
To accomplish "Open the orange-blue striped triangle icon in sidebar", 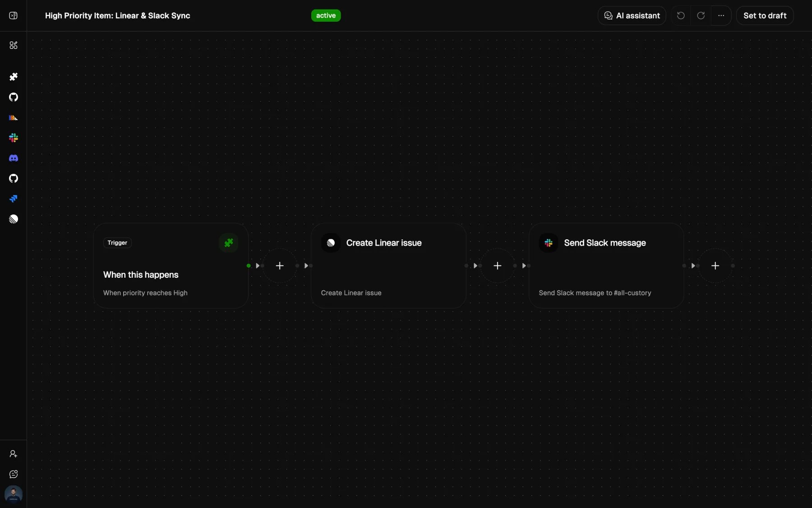I will (x=14, y=117).
